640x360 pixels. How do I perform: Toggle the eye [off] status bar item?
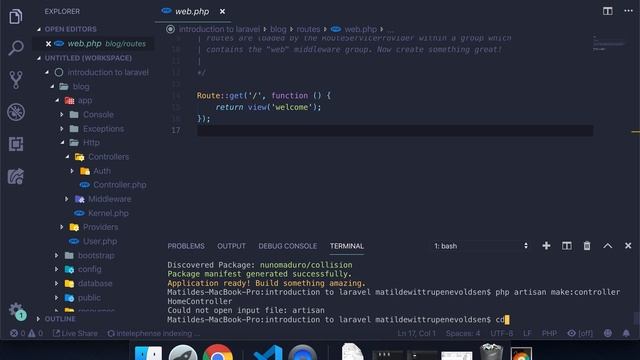click(580, 333)
